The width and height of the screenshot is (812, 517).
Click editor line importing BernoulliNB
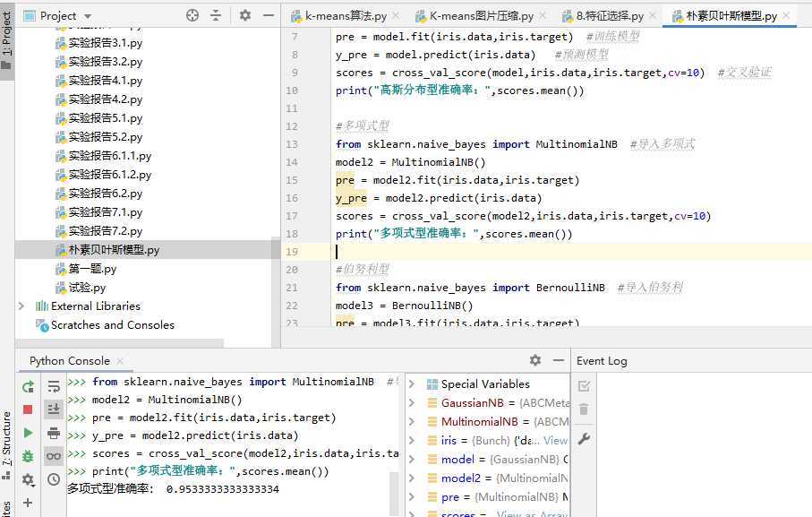(470, 288)
